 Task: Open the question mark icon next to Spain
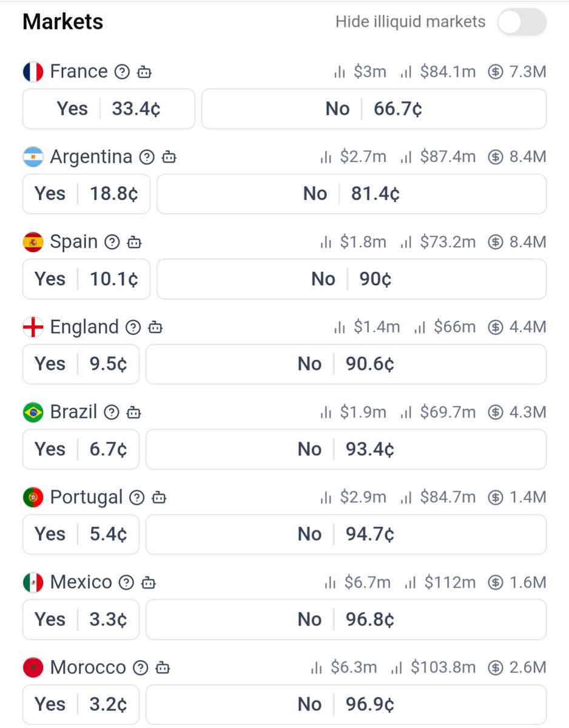[112, 243]
